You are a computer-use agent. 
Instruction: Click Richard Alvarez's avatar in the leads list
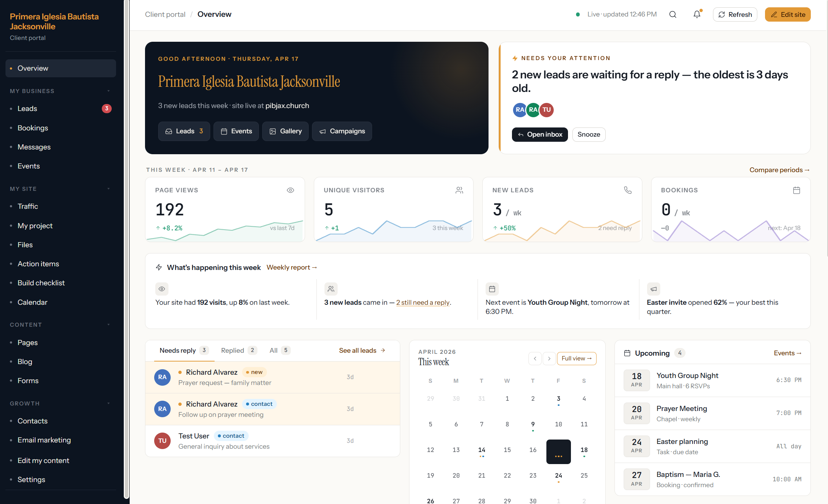[162, 377]
